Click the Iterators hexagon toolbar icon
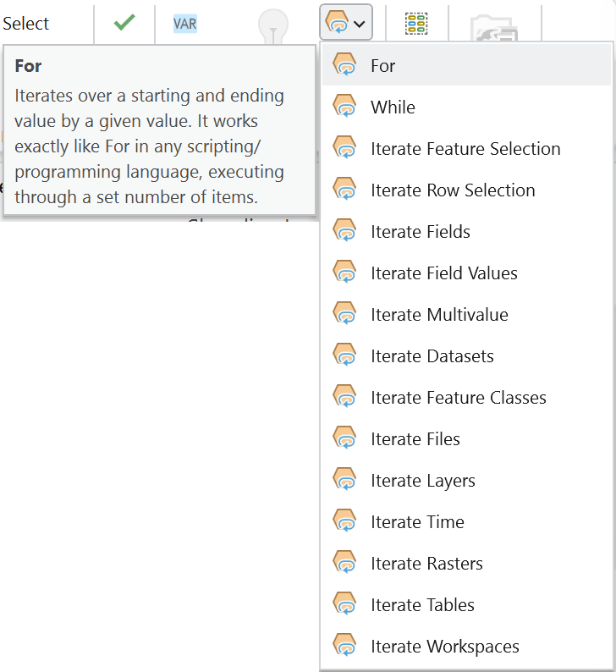This screenshot has height=672, width=616. [338, 23]
